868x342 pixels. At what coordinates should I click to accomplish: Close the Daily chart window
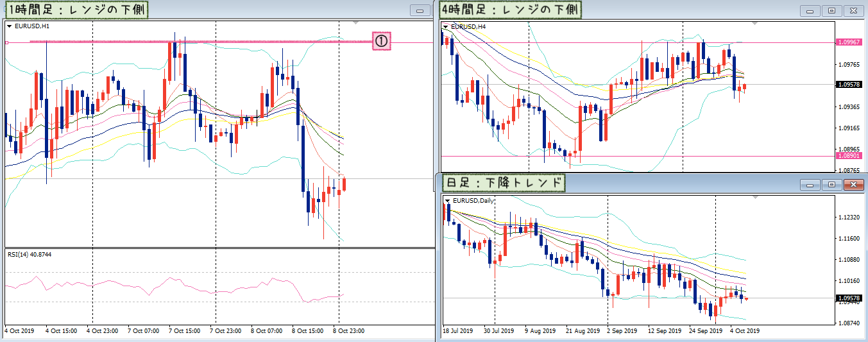click(x=853, y=185)
